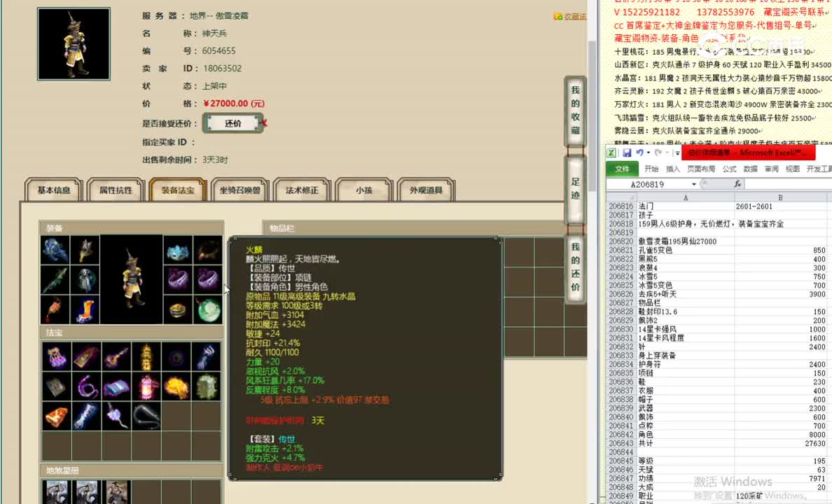
Task: Select the purple coiled rope treasure icon
Action: pos(86,386)
